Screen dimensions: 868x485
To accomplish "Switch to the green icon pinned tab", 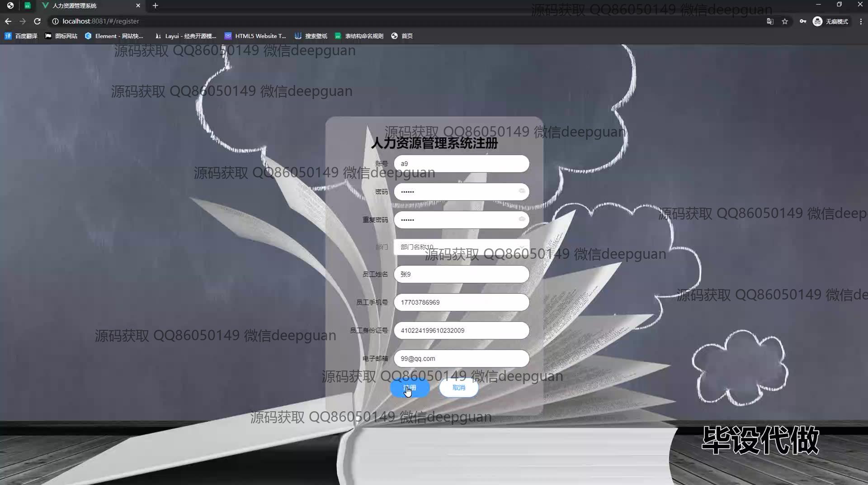I will 28,5.
